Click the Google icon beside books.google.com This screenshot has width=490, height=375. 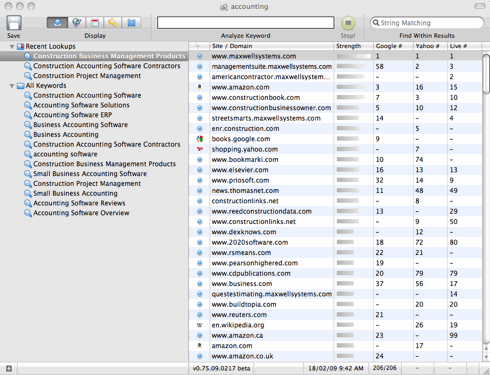pos(199,139)
